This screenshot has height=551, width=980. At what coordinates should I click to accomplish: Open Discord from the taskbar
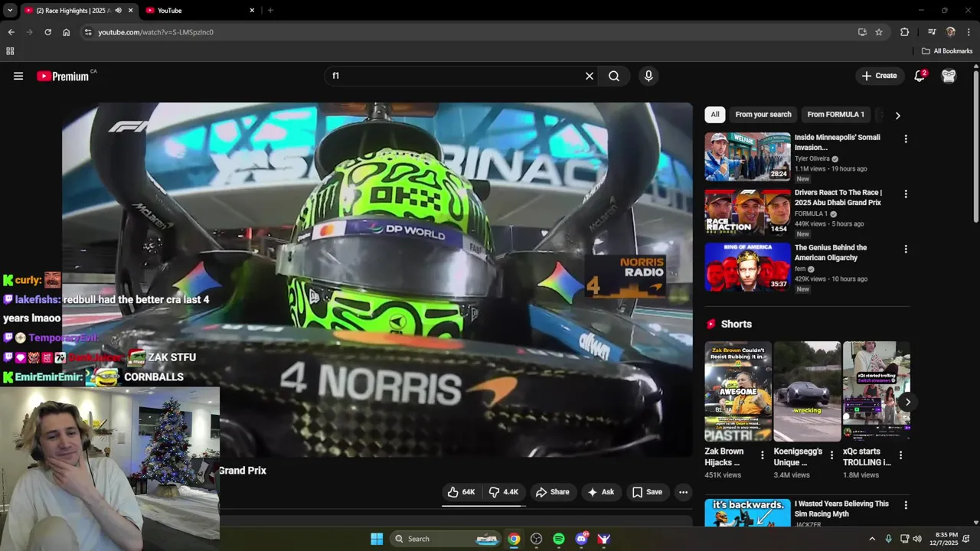[x=582, y=539]
